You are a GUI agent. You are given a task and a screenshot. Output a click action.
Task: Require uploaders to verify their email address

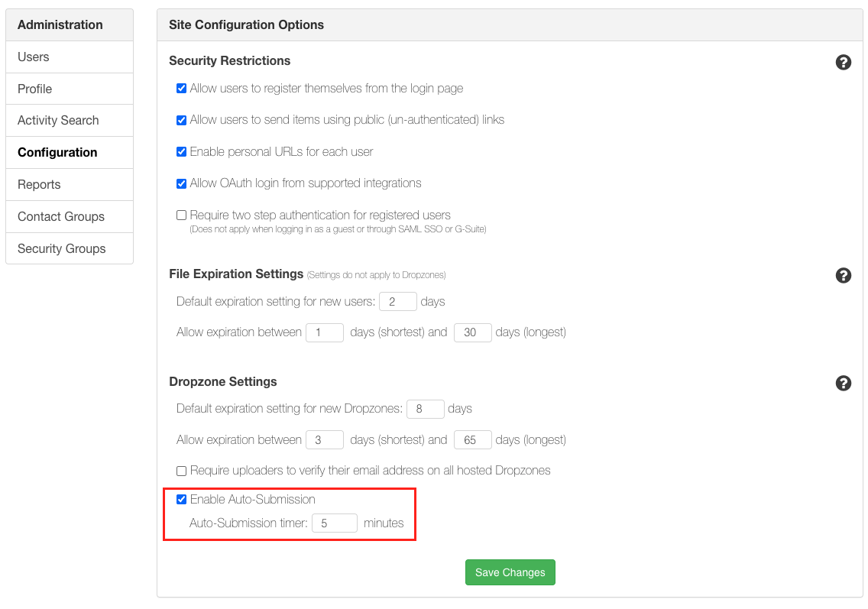click(181, 471)
